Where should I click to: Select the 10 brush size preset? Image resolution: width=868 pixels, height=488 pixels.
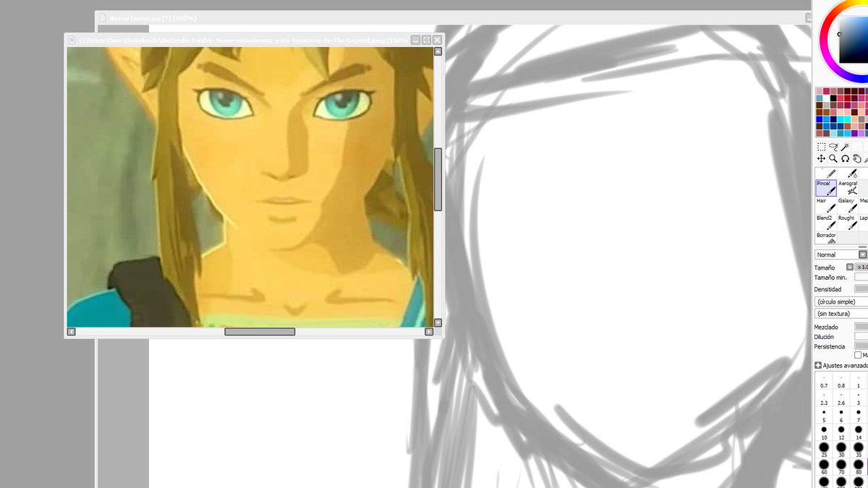click(824, 432)
